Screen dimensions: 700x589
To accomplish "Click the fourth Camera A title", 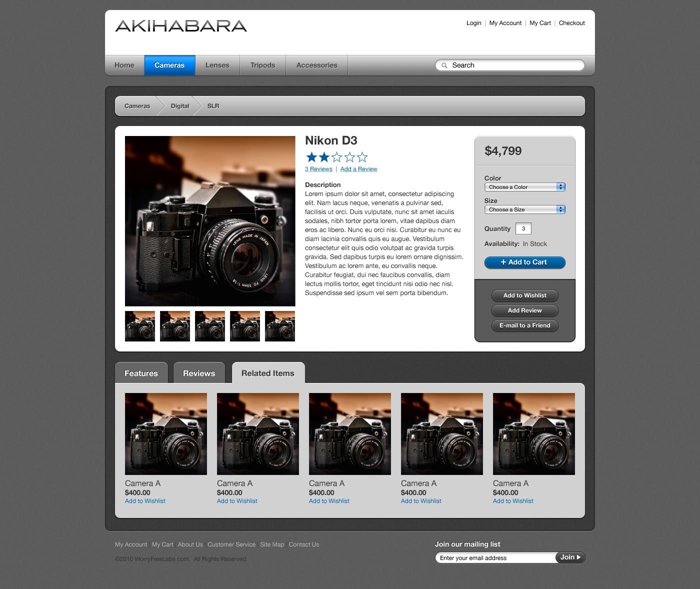I will click(418, 483).
